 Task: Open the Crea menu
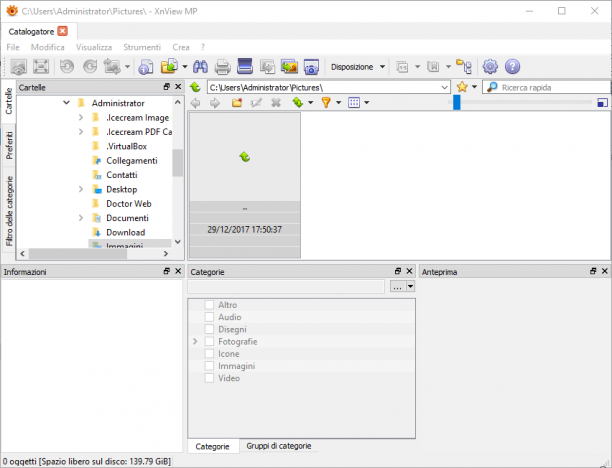tap(181, 47)
